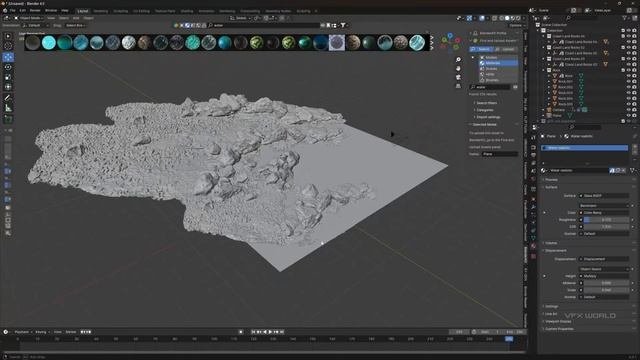Screen dimensions: 640x360
Task: Open the Material properties tab icon
Action: pos(533,246)
